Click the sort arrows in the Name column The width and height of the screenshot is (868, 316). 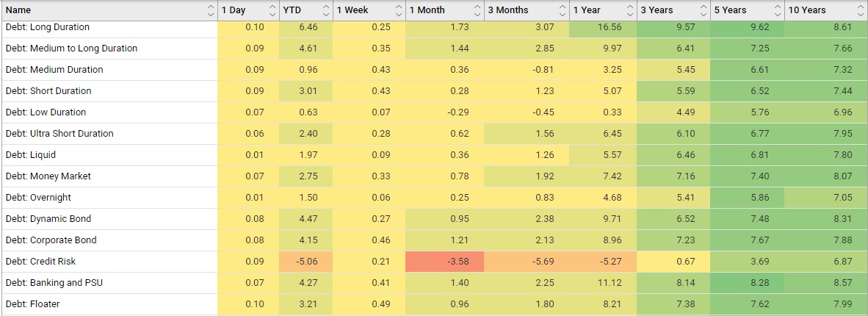pos(210,10)
